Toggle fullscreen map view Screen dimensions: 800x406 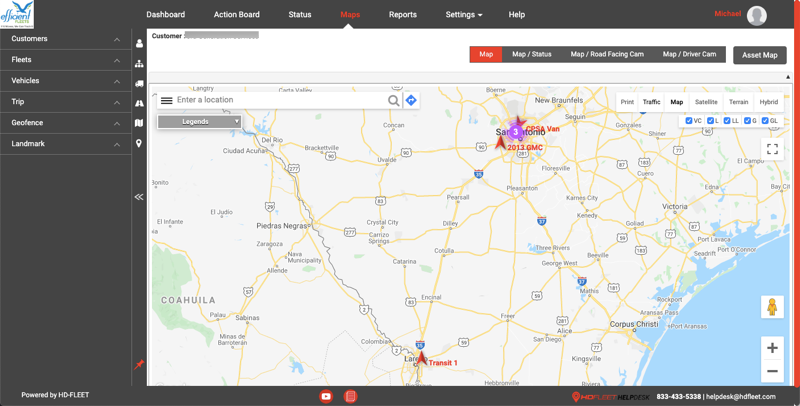tap(772, 149)
